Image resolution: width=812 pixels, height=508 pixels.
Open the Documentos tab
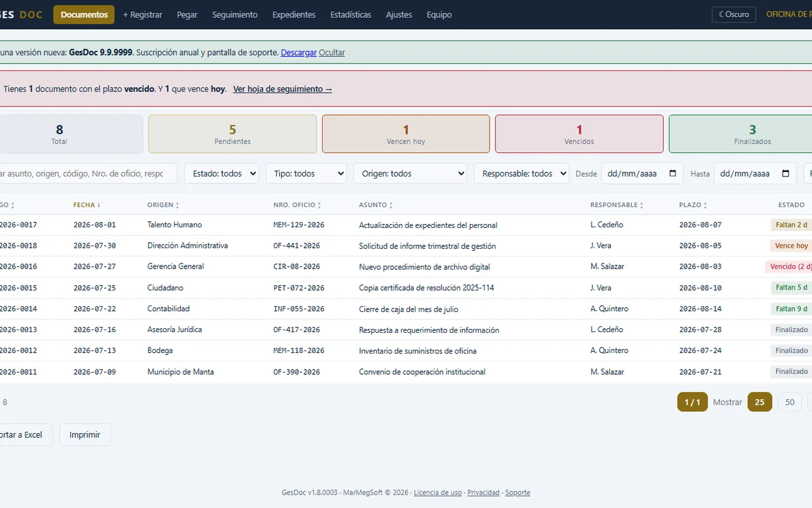coord(84,15)
